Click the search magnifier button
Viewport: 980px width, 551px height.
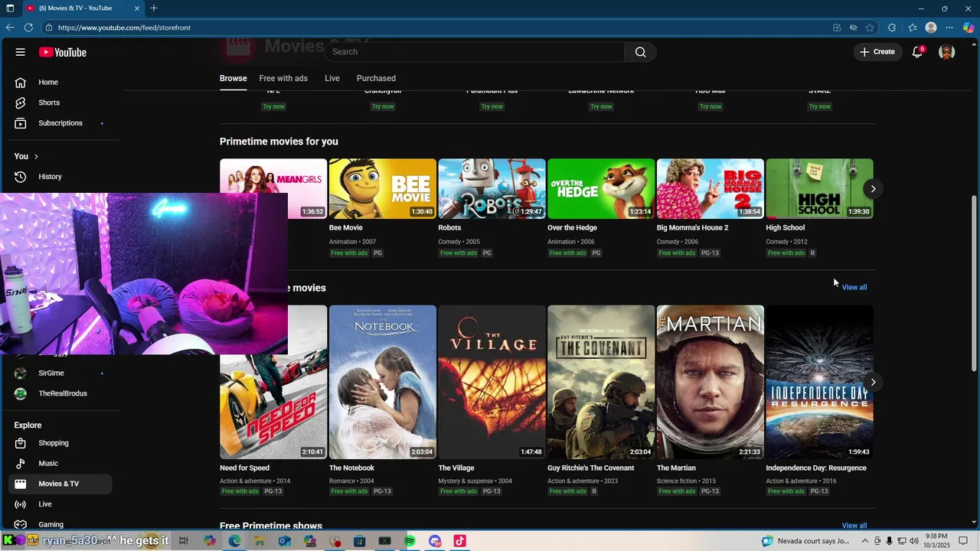[x=640, y=52]
